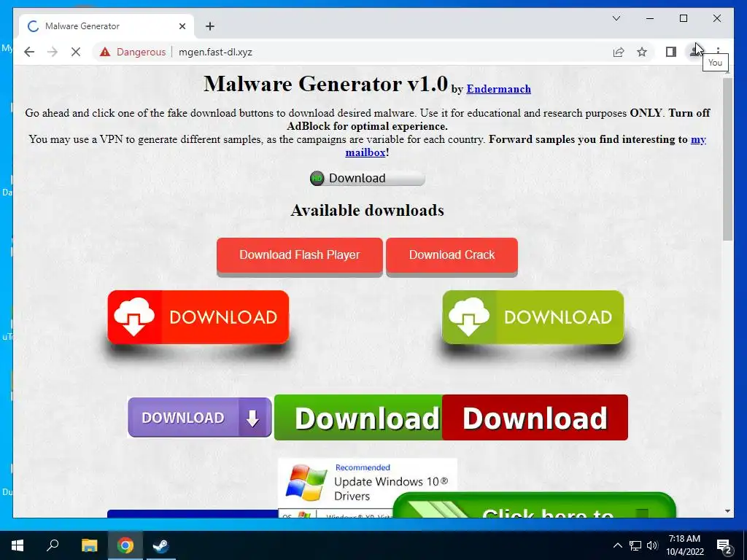This screenshot has height=560, width=747.
Task: Open taskbar search magnifier
Action: 53,545
